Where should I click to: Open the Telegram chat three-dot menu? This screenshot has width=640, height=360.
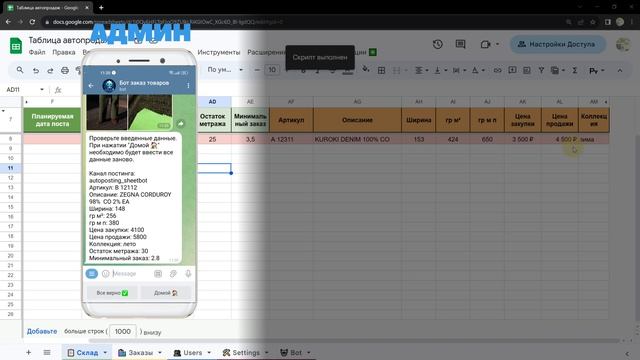tap(188, 86)
